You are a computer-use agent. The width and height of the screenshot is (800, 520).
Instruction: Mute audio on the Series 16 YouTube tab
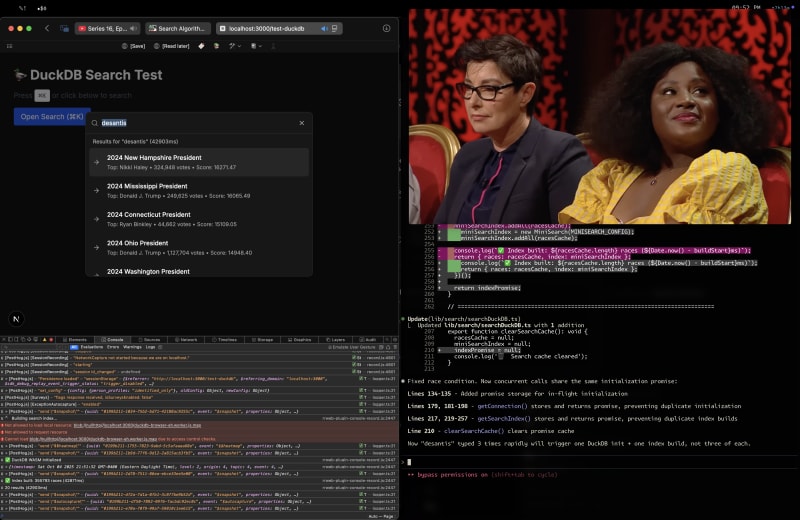tap(133, 29)
